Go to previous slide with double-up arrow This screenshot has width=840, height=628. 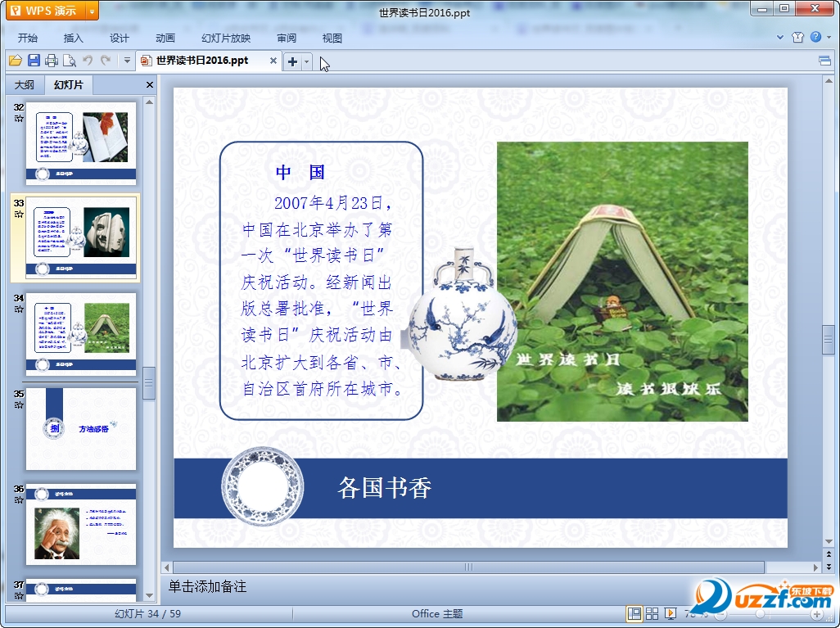pyautogui.click(x=829, y=554)
